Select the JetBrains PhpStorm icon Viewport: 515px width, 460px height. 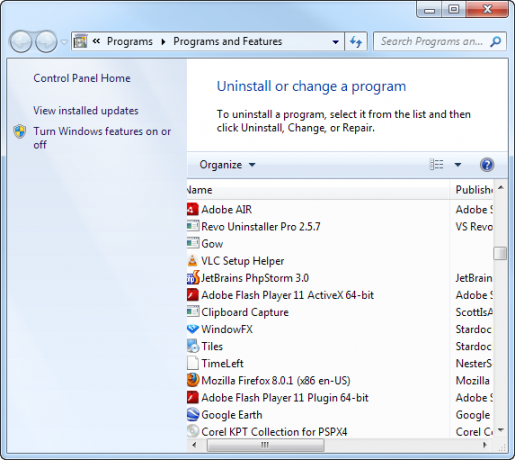pyautogui.click(x=193, y=278)
